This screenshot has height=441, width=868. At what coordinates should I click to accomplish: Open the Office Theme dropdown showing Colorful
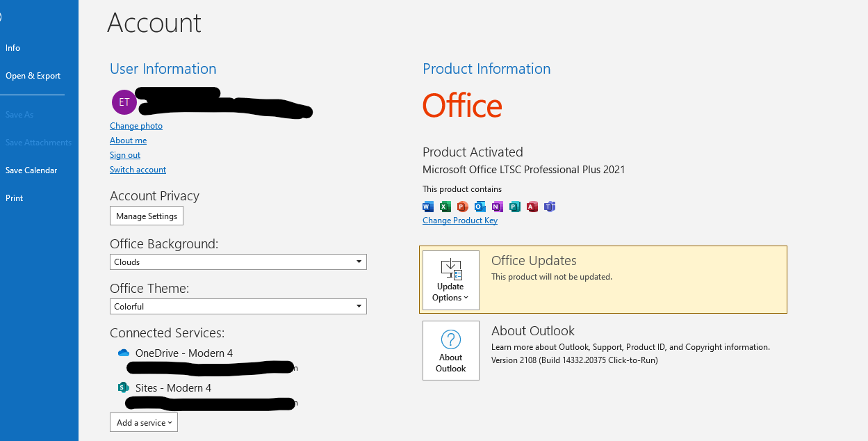[x=238, y=306]
